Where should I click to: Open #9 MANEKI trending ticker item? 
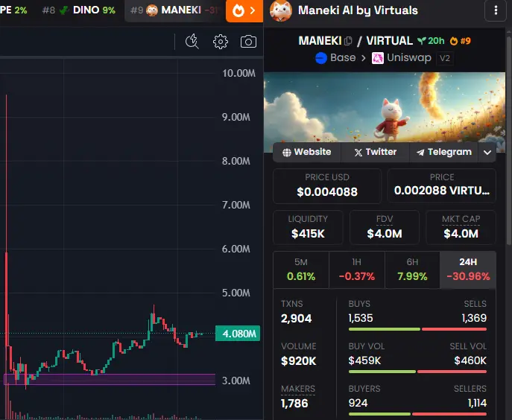click(174, 10)
